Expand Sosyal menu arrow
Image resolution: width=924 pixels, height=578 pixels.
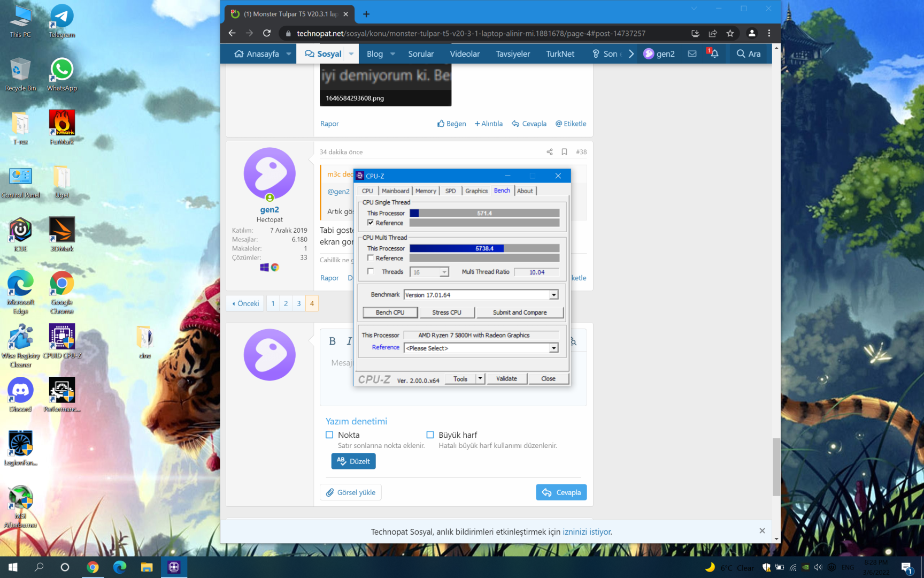pos(351,54)
